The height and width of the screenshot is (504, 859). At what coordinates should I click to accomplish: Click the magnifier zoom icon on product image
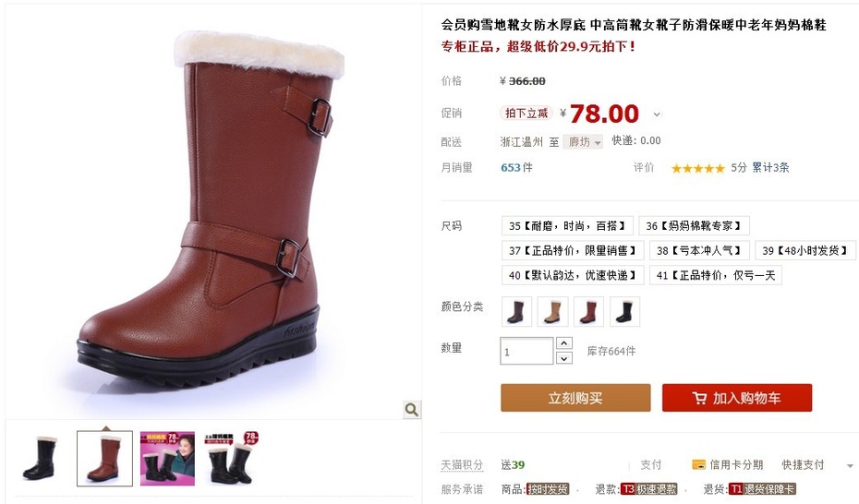tap(411, 409)
